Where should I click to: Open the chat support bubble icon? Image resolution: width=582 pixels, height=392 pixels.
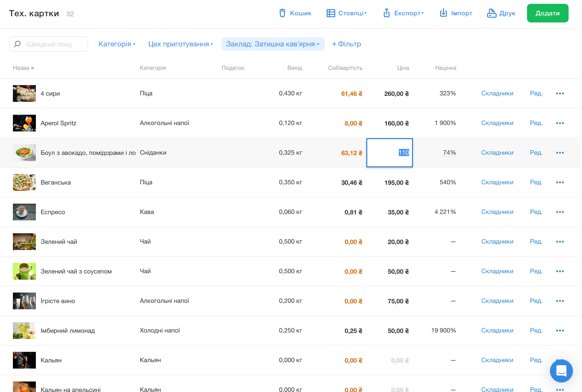tap(561, 371)
